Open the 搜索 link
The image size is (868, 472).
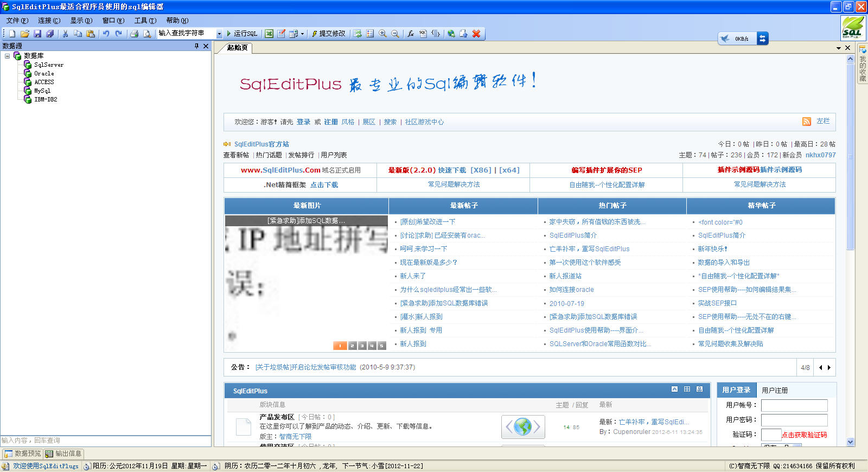click(390, 122)
